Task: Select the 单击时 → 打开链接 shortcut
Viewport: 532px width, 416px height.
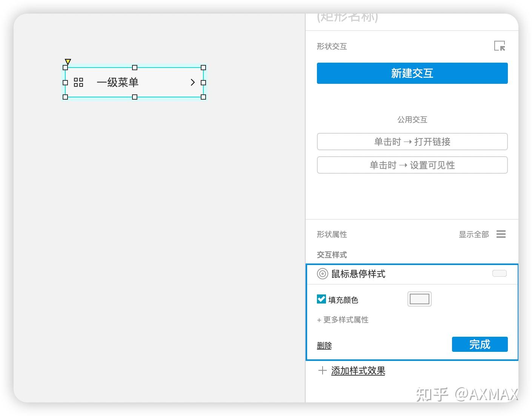Action: pos(412,142)
